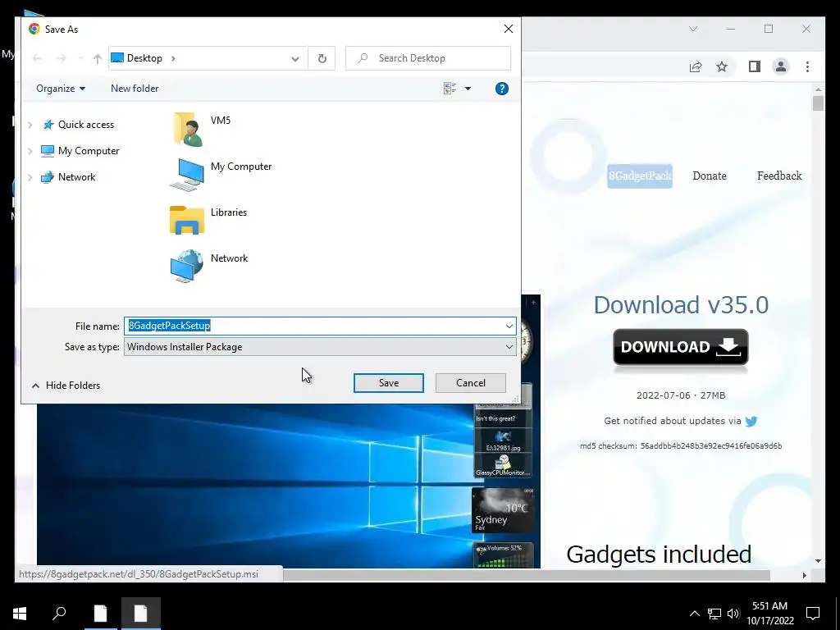Click the Twitter bird icon on the webpage
The width and height of the screenshot is (840, 630).
751,422
